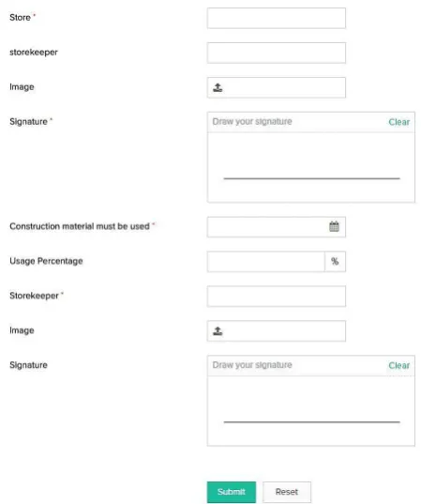Click the Construction material date field
Viewport: 421px width, 504px height.
point(277,227)
